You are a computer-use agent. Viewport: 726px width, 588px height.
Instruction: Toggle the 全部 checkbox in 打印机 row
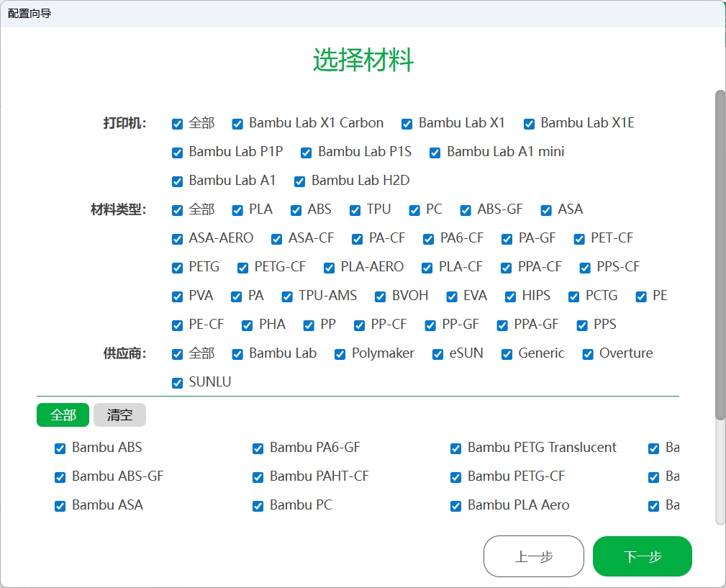click(177, 124)
